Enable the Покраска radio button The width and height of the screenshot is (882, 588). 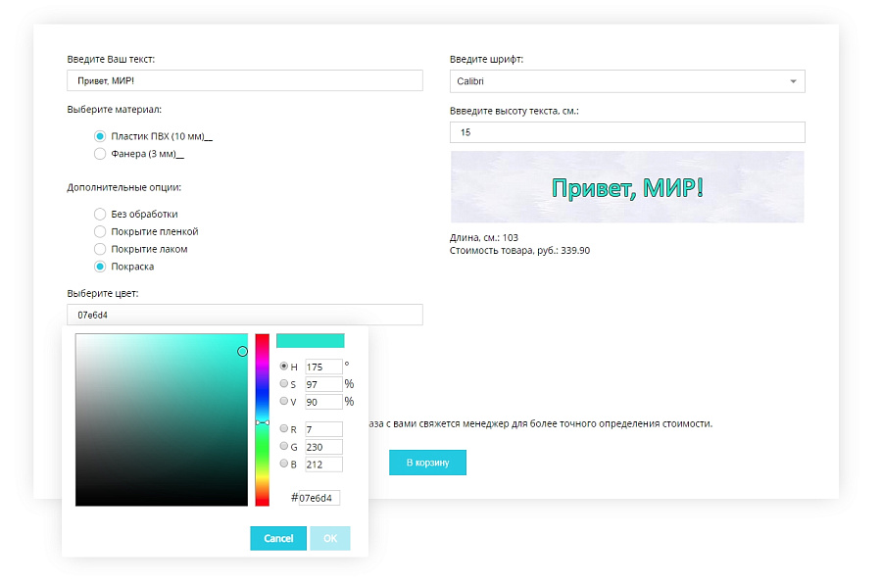click(100, 267)
